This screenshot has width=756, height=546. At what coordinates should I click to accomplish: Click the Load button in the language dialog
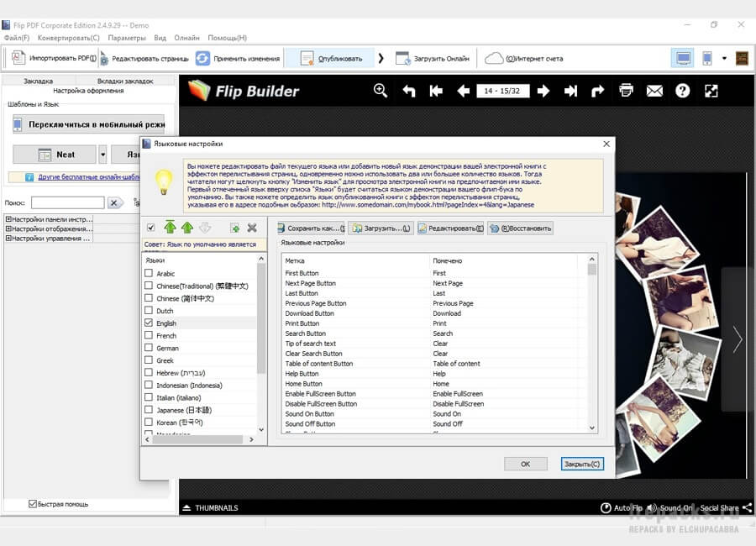381,228
